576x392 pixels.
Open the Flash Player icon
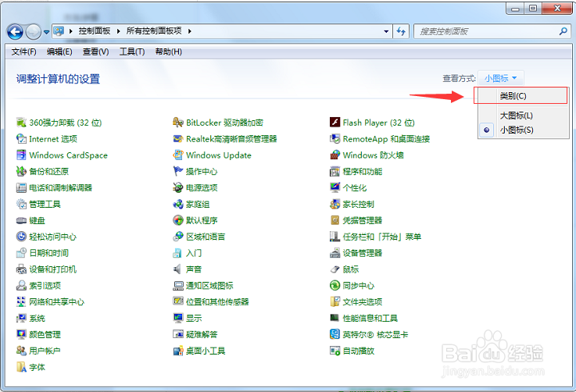[x=335, y=123]
